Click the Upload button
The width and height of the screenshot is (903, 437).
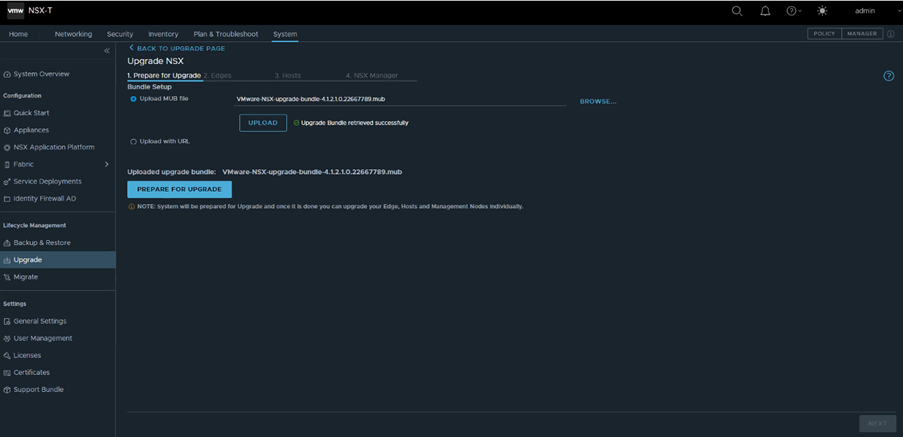(x=263, y=123)
